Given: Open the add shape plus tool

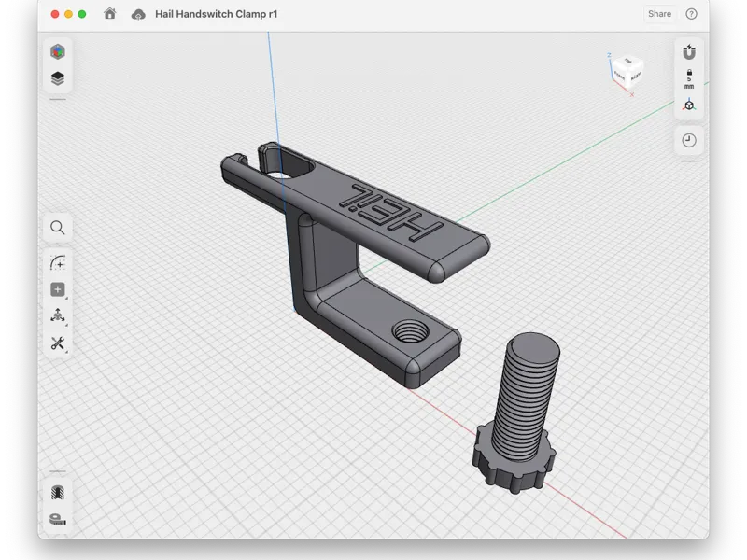Looking at the screenshot, I should coord(58,289).
